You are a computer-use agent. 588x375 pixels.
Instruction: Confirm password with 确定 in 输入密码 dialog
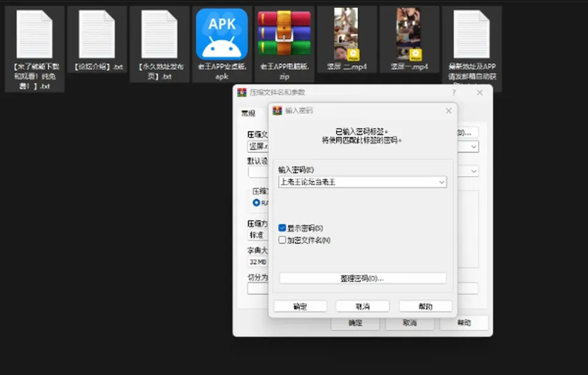[300, 306]
